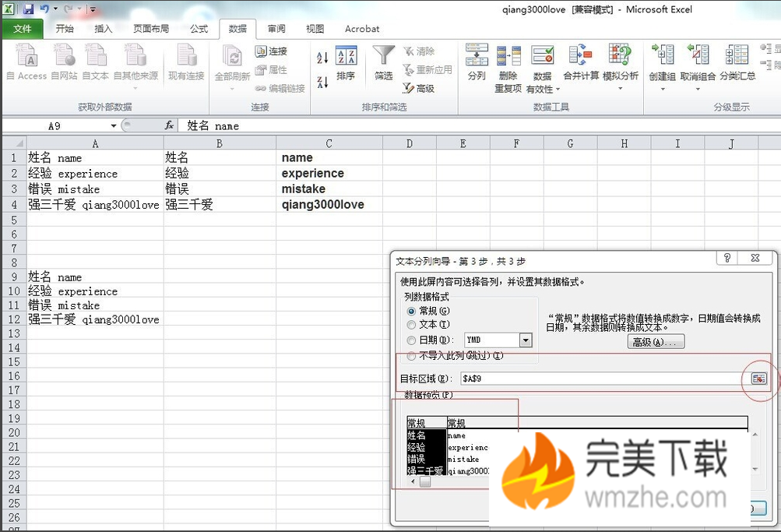Expand Ungroup (取消组合) dropdown arrow
This screenshot has height=532, width=781.
698,89
